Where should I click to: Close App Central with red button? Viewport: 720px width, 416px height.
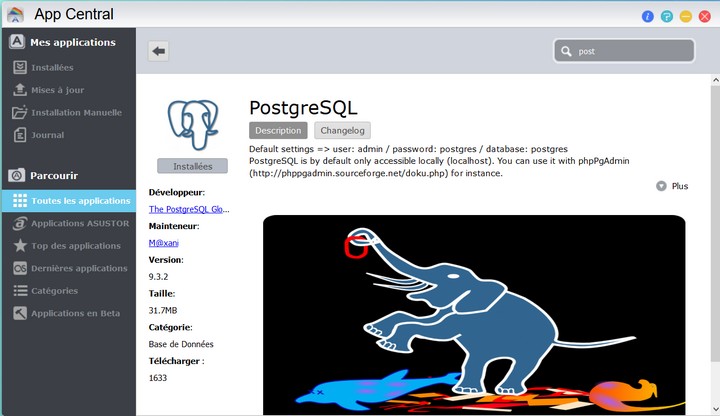[704, 17]
